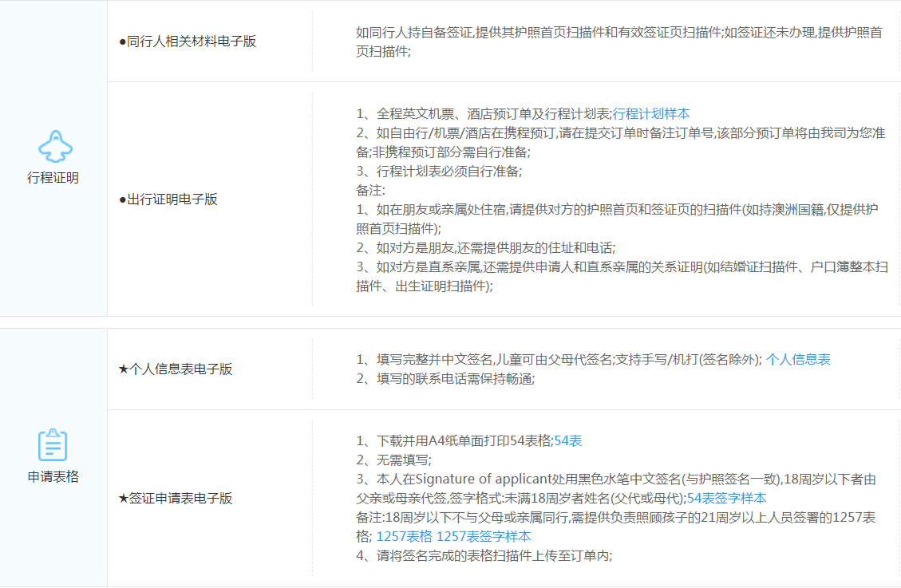Click the 无需填写 instruction line
The width and height of the screenshot is (901, 588).
[393, 460]
